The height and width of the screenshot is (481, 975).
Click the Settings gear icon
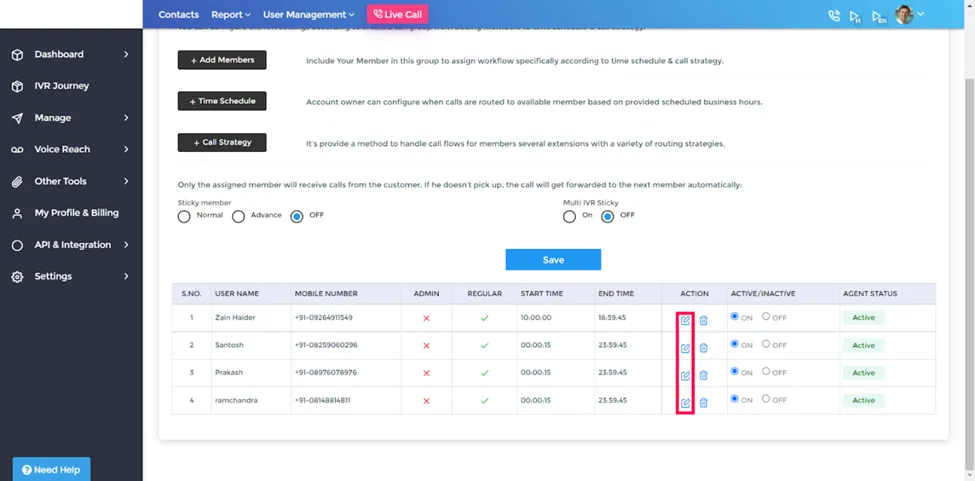17,277
